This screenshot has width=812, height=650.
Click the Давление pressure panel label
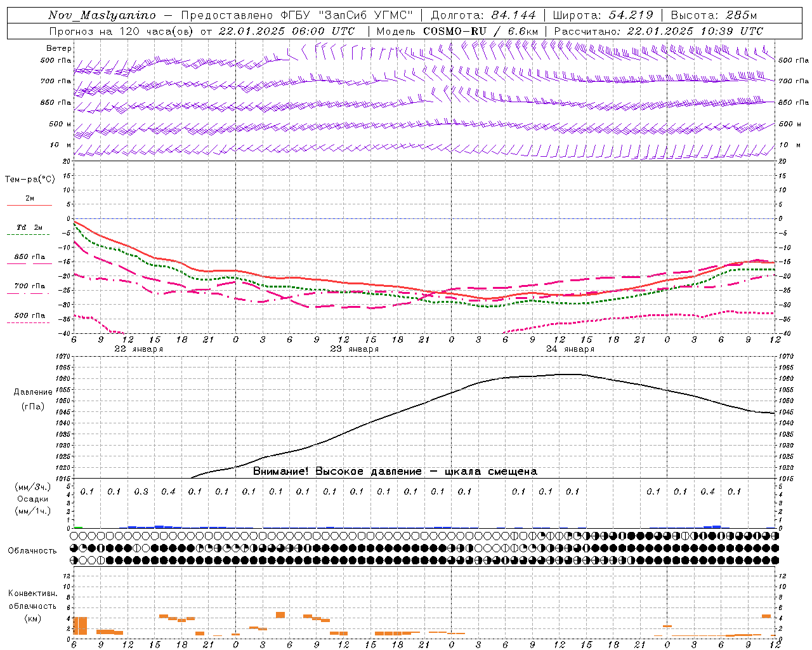[x=33, y=392]
